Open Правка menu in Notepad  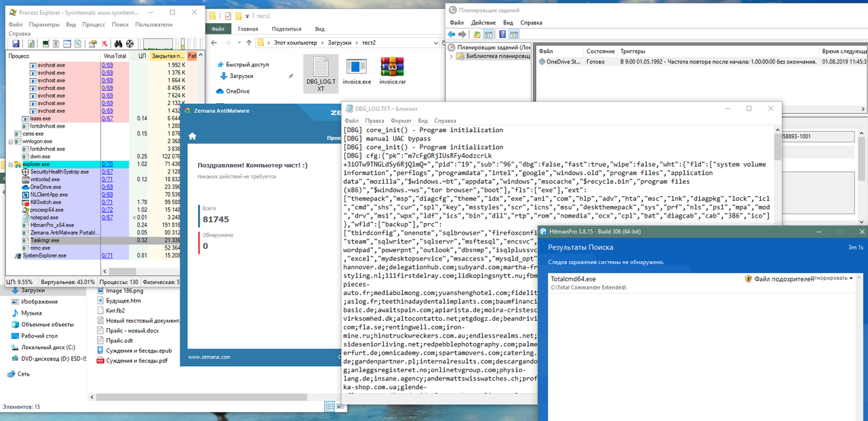[374, 121]
